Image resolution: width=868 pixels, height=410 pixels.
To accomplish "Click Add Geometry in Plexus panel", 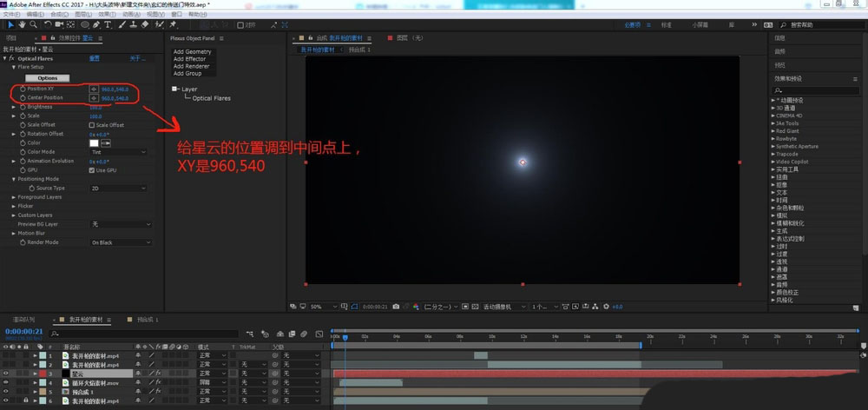I will click(192, 52).
